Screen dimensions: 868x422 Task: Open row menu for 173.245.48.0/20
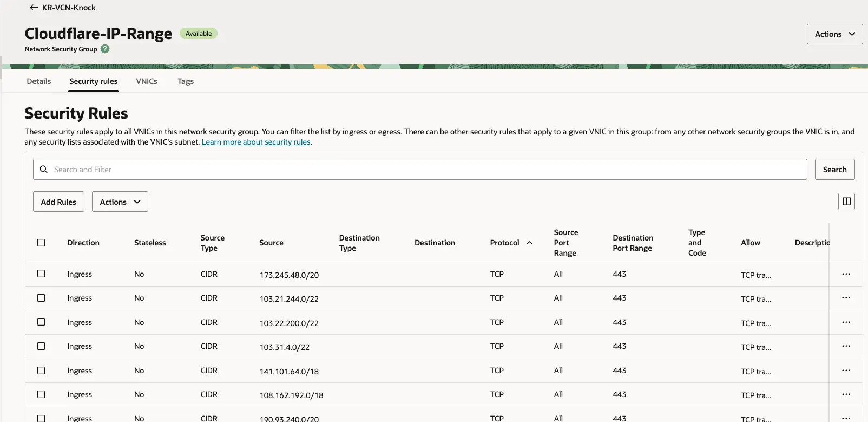point(846,274)
